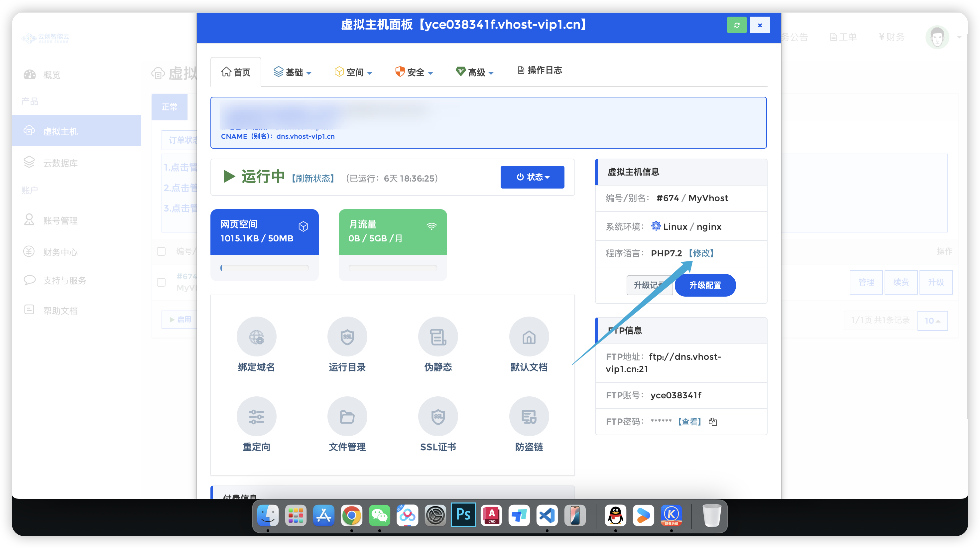Screen dimensions: 980x548
Task: Open Trash from the dock
Action: tap(711, 516)
